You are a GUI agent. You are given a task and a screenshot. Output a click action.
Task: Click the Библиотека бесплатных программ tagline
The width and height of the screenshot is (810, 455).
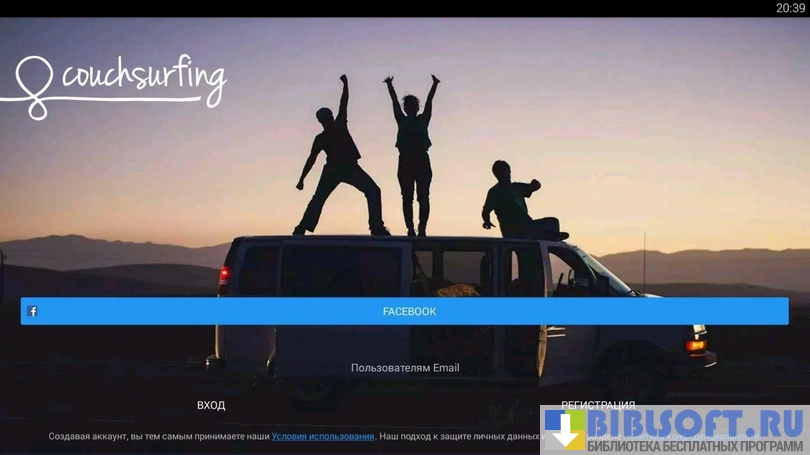click(695, 445)
